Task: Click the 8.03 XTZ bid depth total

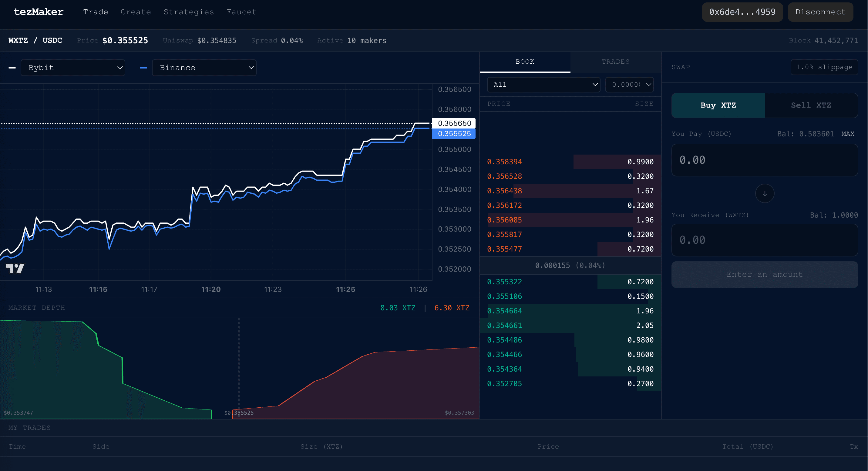Action: (398, 308)
